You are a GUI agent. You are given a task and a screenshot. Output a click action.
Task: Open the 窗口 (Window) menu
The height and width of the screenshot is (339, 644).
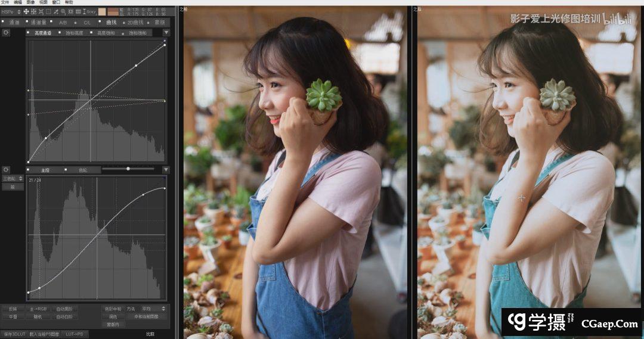click(56, 2)
